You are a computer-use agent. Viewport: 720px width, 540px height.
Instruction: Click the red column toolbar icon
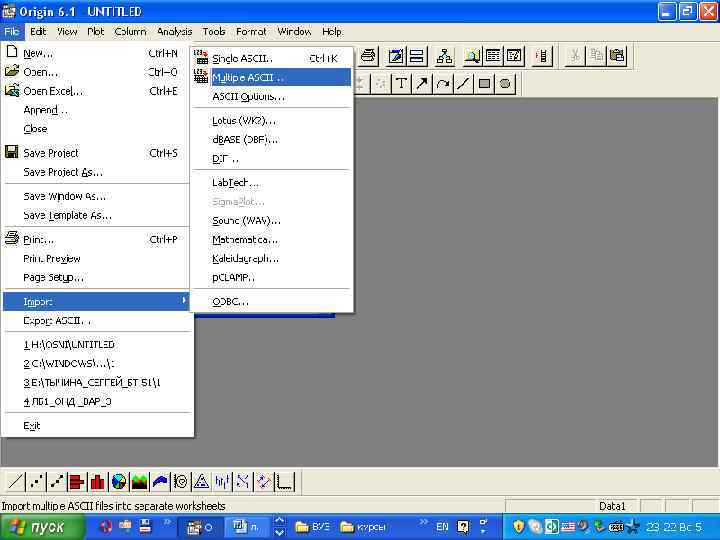point(542,56)
